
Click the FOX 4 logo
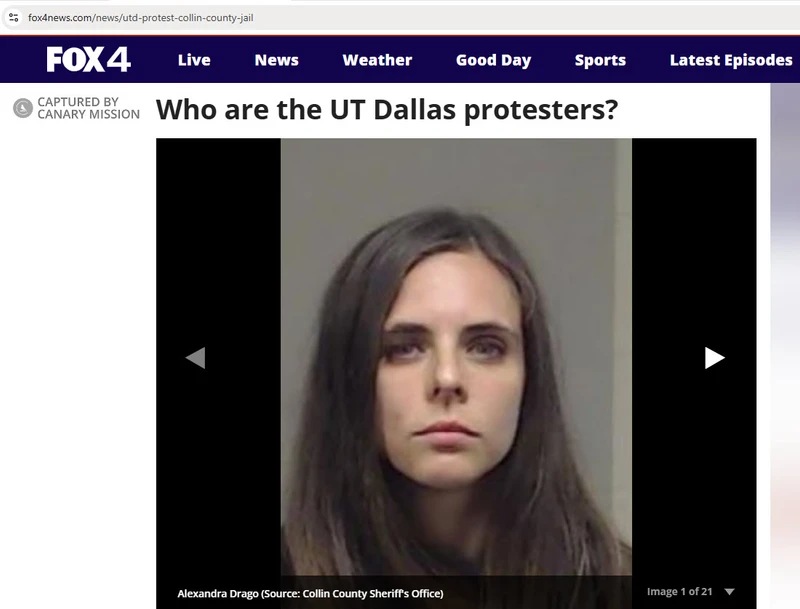pos(88,59)
